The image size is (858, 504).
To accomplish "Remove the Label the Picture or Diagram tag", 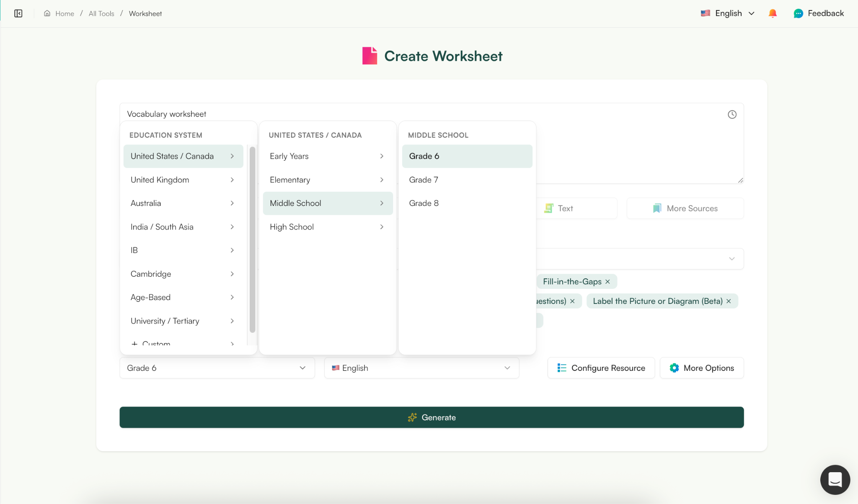I will 728,301.
